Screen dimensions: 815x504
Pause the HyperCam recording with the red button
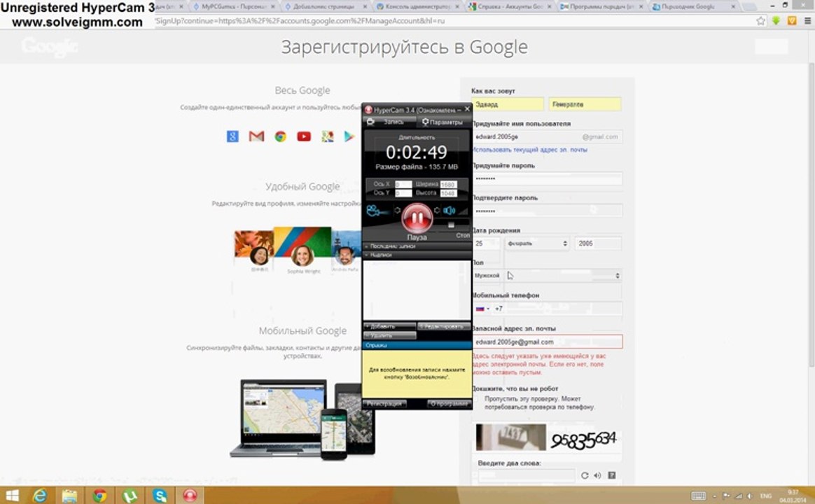click(417, 218)
